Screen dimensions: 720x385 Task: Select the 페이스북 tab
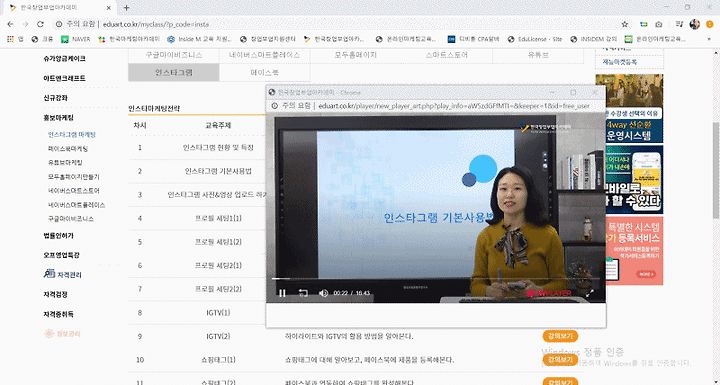coord(264,73)
